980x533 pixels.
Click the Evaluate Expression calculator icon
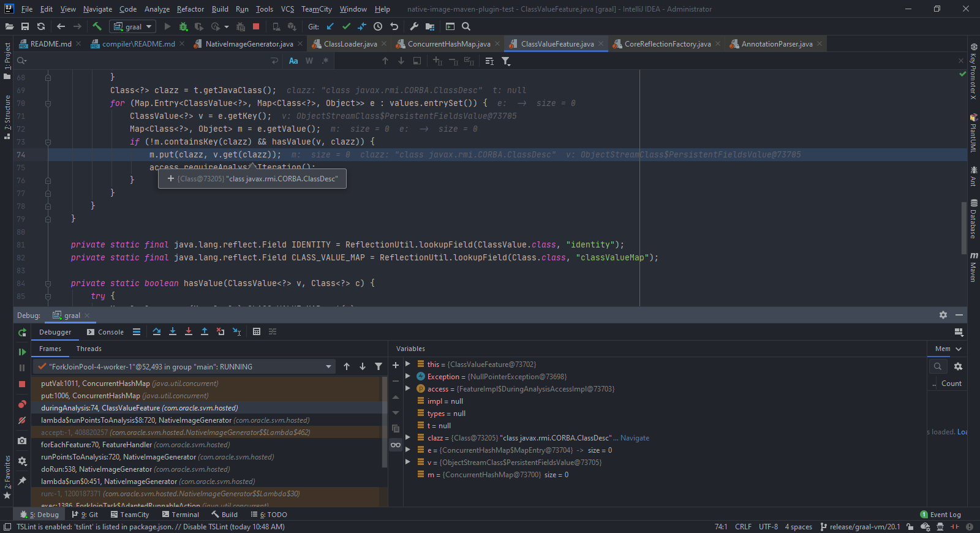coord(257,331)
